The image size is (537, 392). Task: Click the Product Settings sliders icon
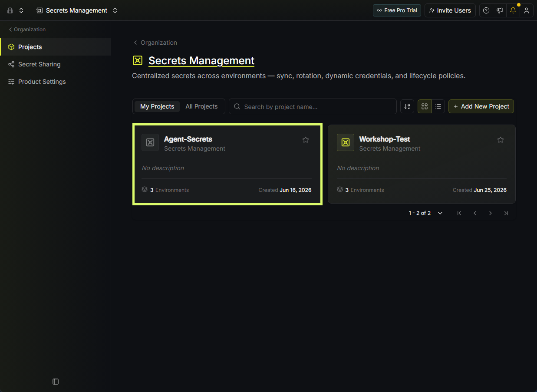pyautogui.click(x=11, y=82)
